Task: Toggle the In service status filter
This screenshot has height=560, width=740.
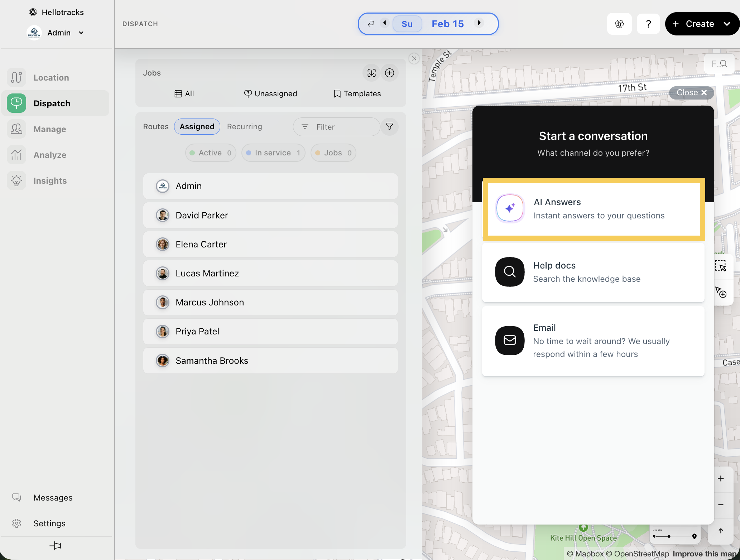Action: 273,153
